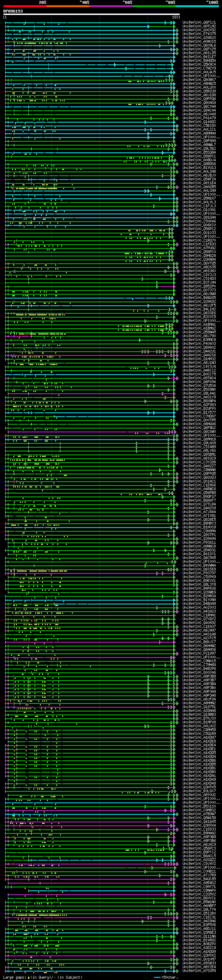Image resolution: width=222 pixels, height=980 pixels.
Task: Select hit label UniRef100_C5BID0
Action: click(x=199, y=125)
